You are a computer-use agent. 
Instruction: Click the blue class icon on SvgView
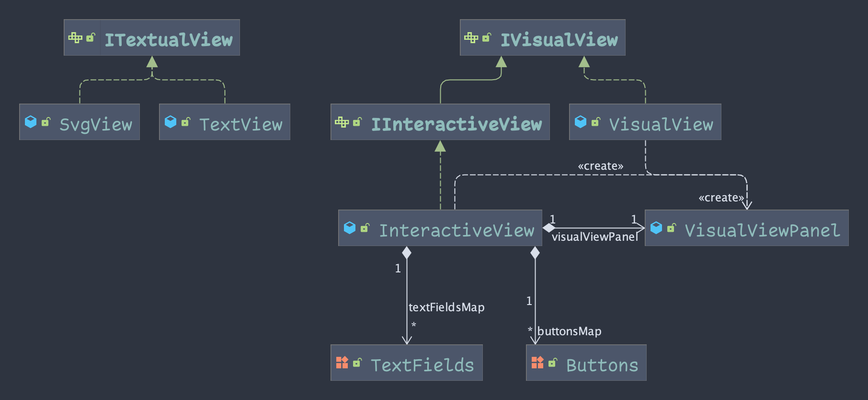(31, 122)
